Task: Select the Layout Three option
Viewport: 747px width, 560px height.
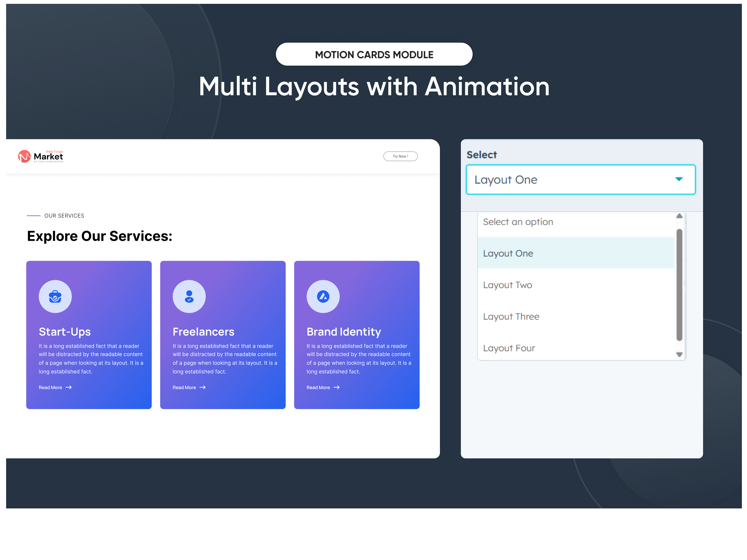Action: [511, 317]
